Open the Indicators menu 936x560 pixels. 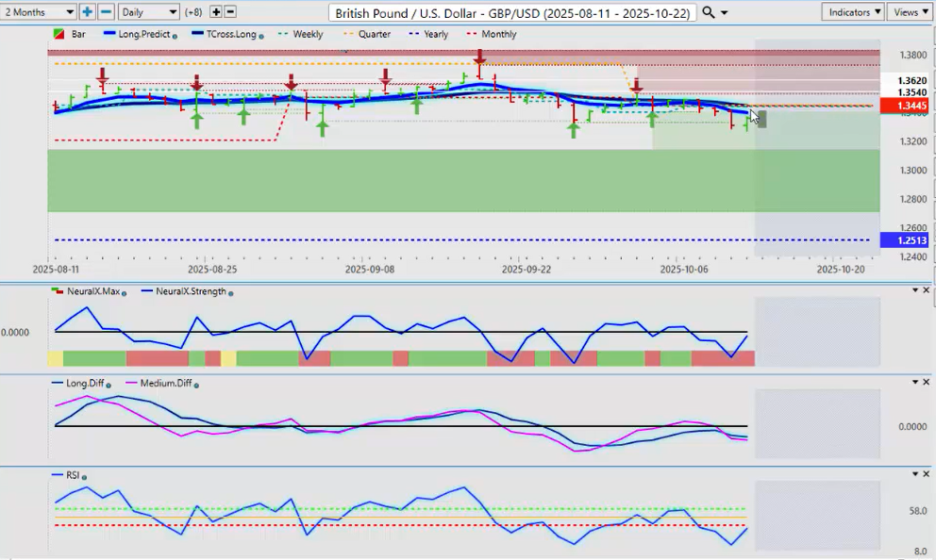[x=853, y=12]
